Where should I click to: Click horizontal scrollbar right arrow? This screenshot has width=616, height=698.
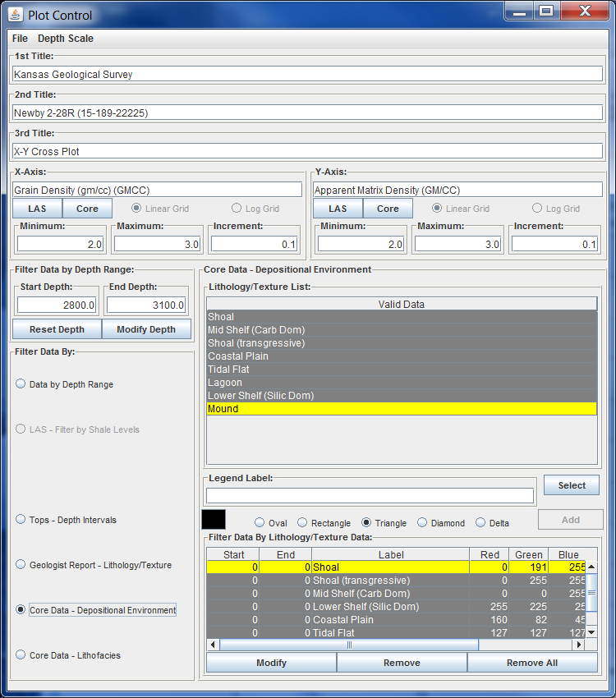pos(578,645)
